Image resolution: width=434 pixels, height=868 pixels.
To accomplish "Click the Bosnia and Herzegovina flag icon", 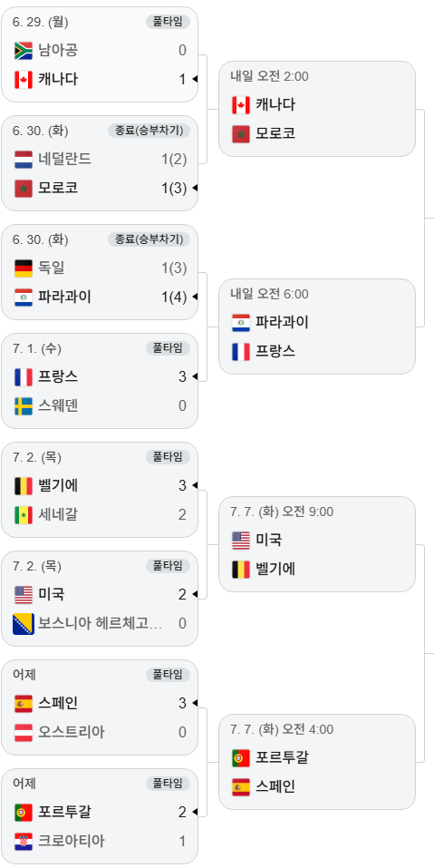I will coord(24,624).
